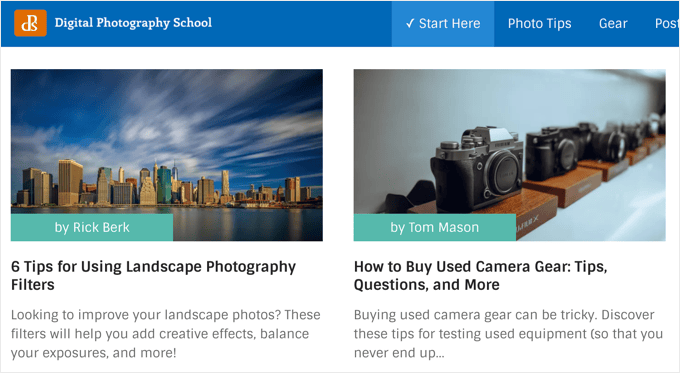Click the landscape filters article excerpt text
The image size is (680, 373).
(x=166, y=334)
